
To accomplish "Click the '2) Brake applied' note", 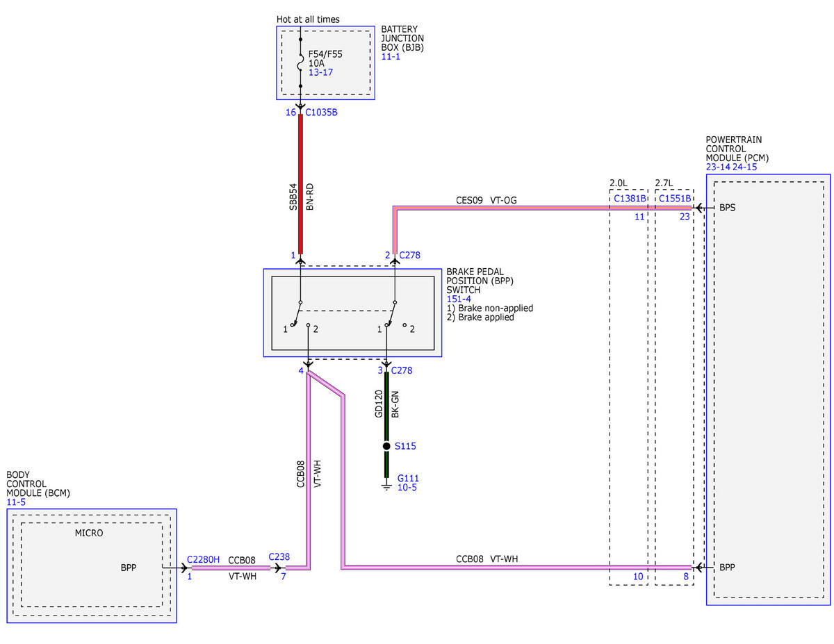I will pos(480,317).
